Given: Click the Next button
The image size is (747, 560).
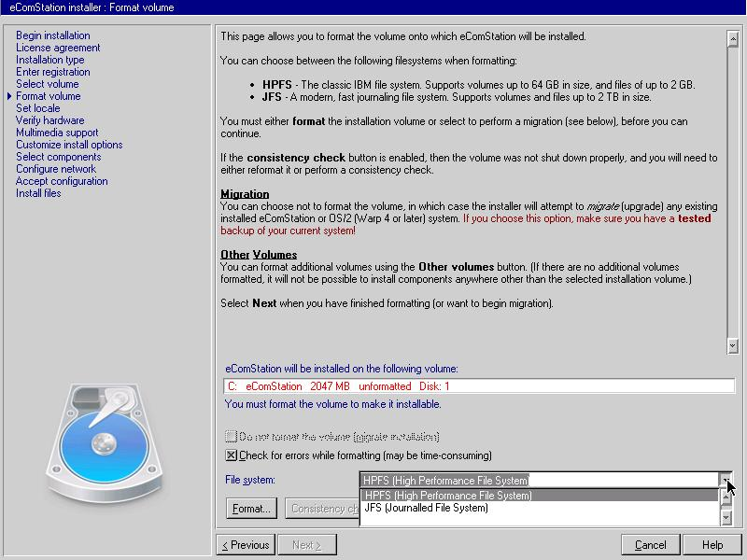Looking at the screenshot, I should [307, 545].
